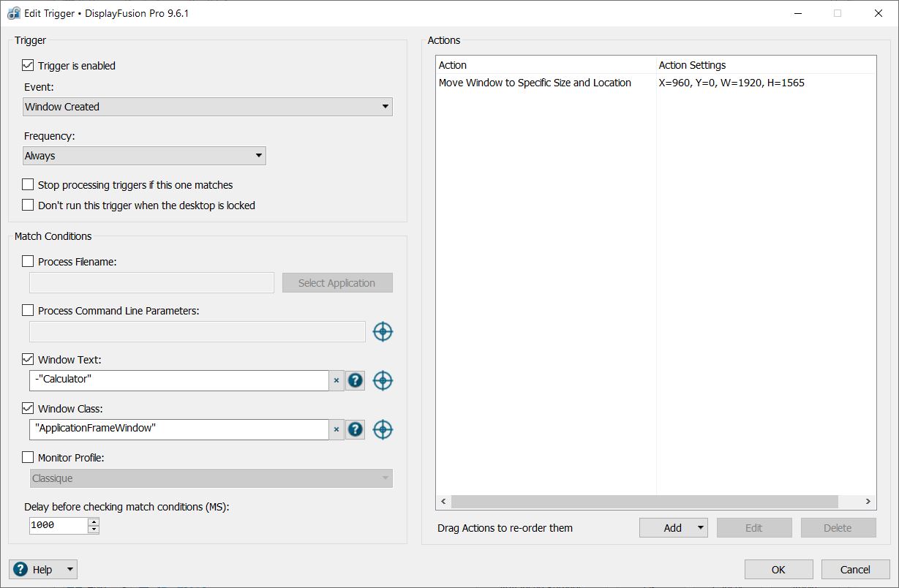
Task: Increase the delay value with the up stepper arrow
Action: (x=93, y=521)
